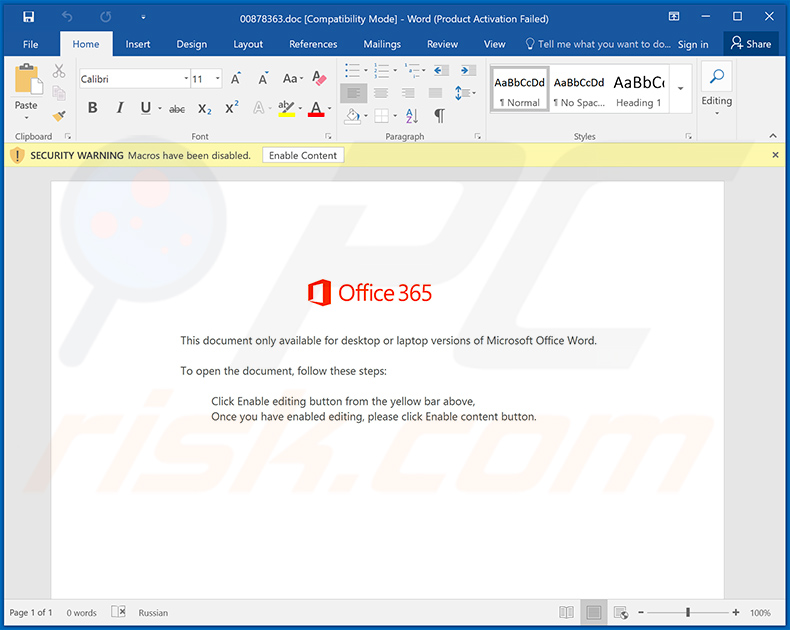Viewport: 790px width, 630px height.
Task: Toggle Subscript formatting
Action: click(x=205, y=108)
